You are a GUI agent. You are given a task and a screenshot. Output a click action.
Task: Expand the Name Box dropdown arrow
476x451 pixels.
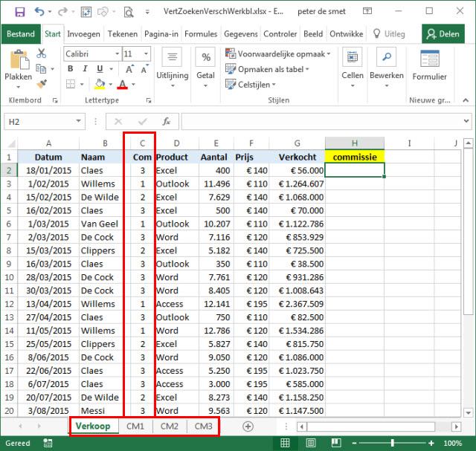pos(78,121)
